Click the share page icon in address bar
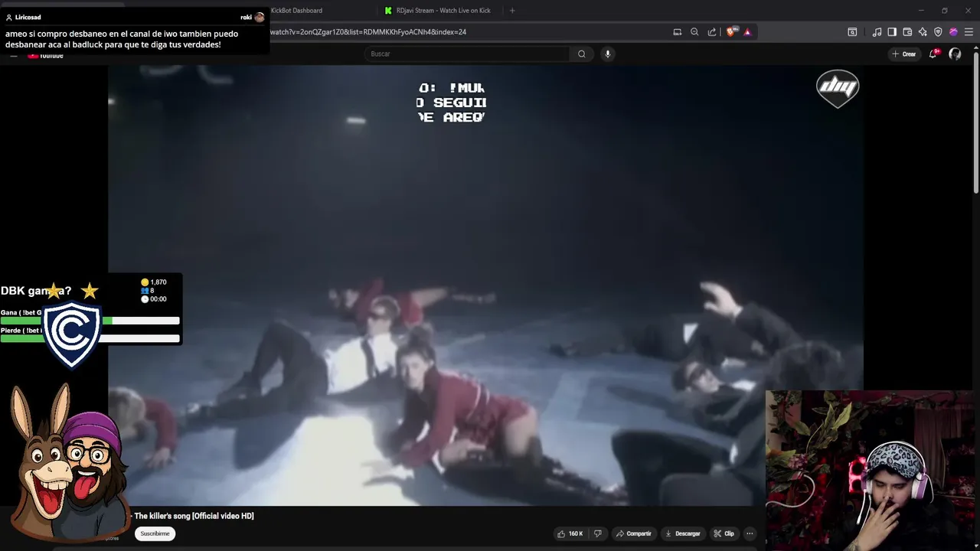The image size is (980, 551). click(712, 32)
